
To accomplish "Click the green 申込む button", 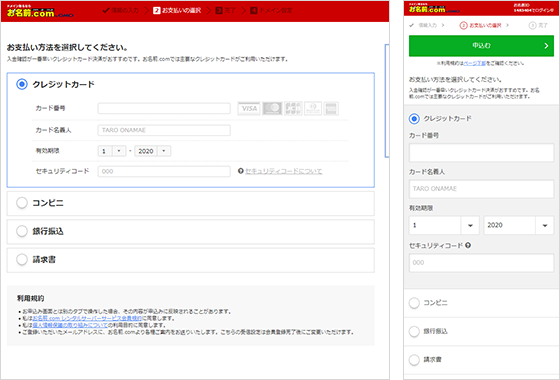I will coord(481,46).
